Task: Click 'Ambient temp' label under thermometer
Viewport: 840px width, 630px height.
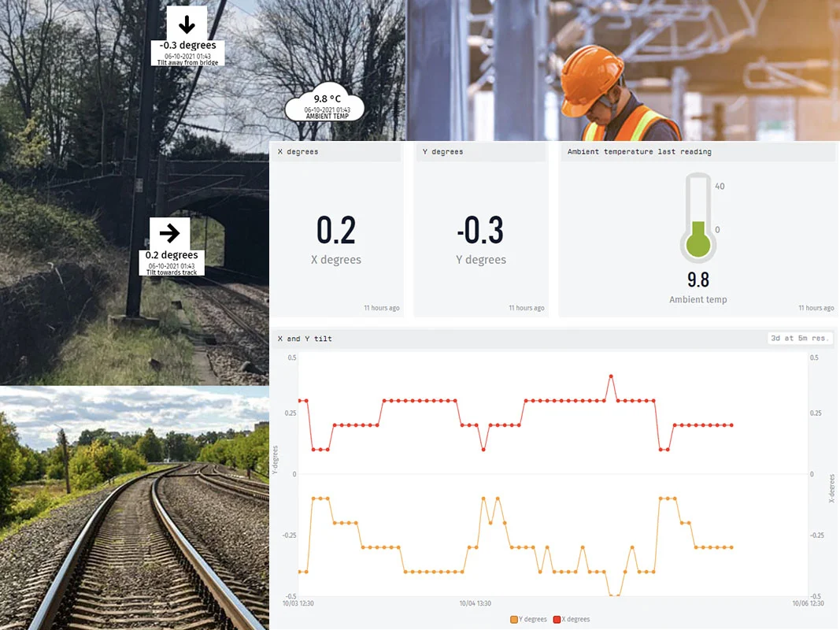Action: (698, 299)
